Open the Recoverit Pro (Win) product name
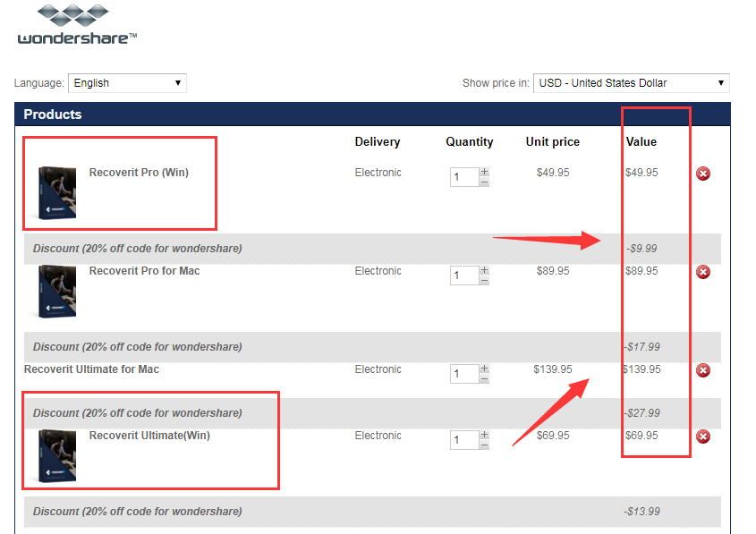The image size is (756, 534). click(x=139, y=173)
